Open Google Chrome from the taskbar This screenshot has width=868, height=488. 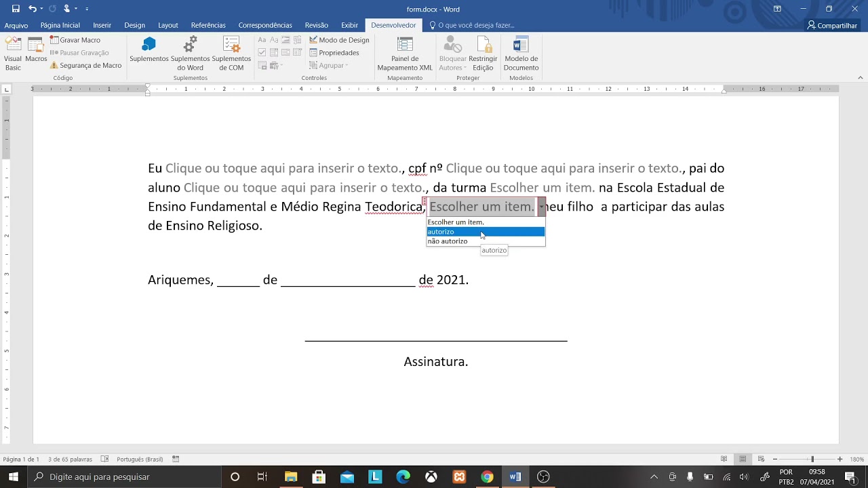tap(487, 476)
